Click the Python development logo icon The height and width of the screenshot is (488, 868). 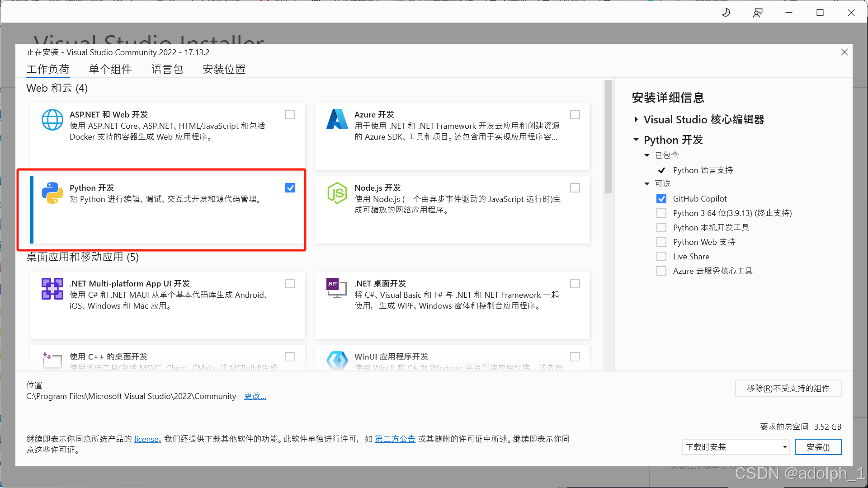click(52, 193)
